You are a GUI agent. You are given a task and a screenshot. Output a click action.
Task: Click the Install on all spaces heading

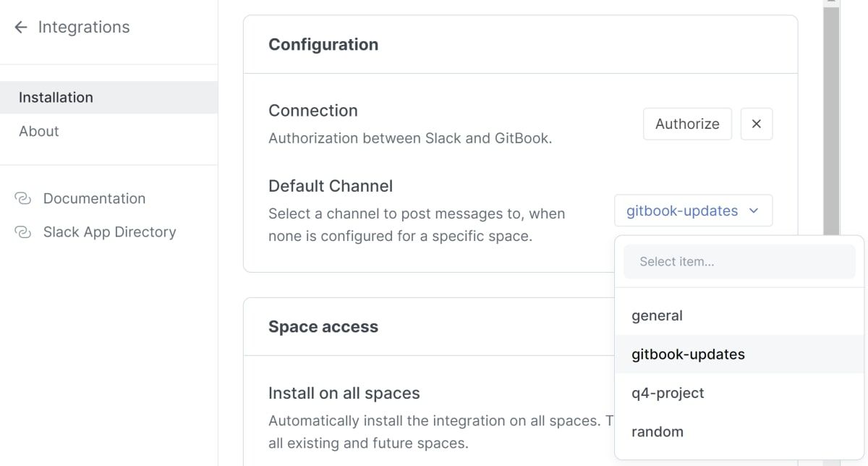344,393
